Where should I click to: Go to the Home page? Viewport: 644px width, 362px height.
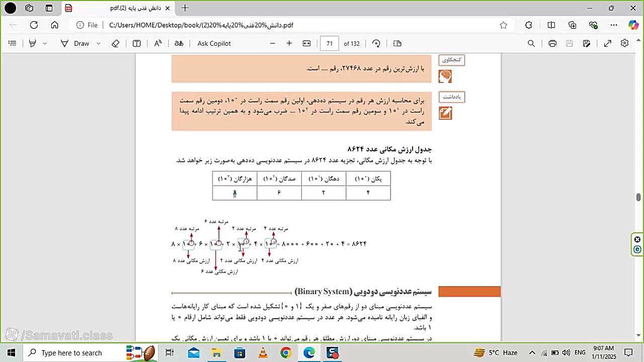click(x=55, y=25)
